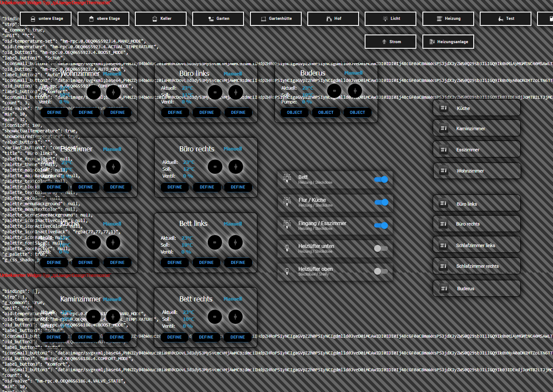The width and height of the screenshot is (553, 392).
Task: Increase Bett links setpoint with plus button
Action: [x=235, y=242]
